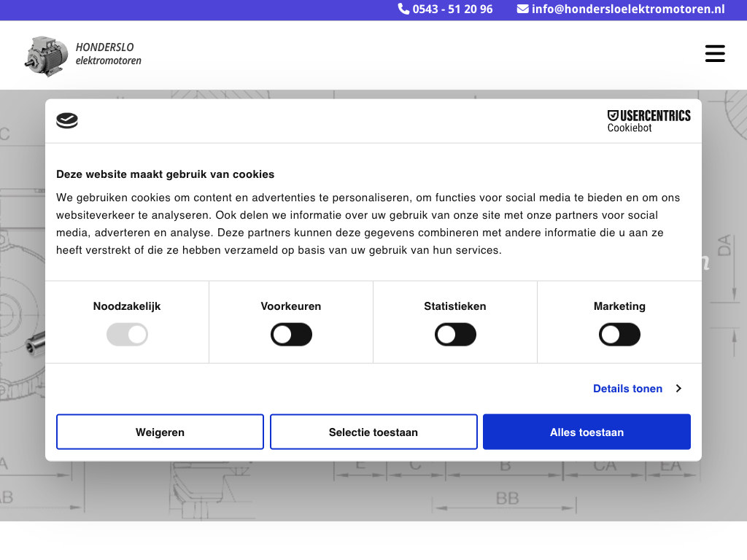The image size is (747, 560).
Task: Click the Marketing category label
Action: click(619, 306)
